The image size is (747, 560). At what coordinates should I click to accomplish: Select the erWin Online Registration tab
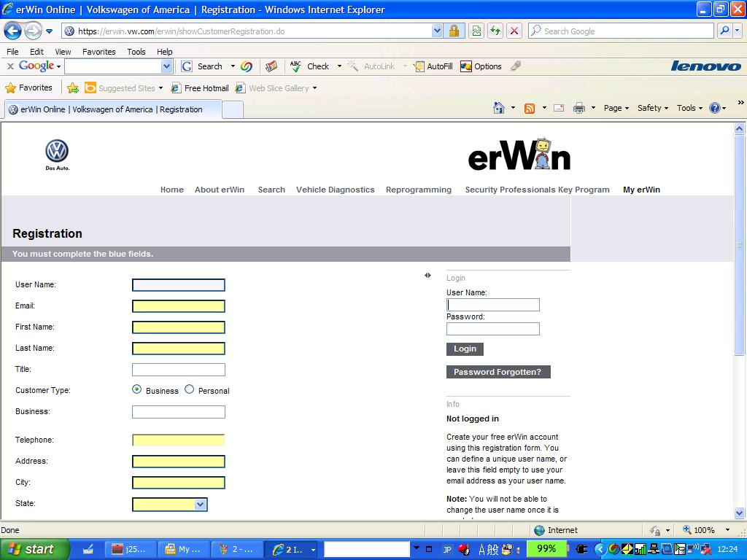(113, 109)
